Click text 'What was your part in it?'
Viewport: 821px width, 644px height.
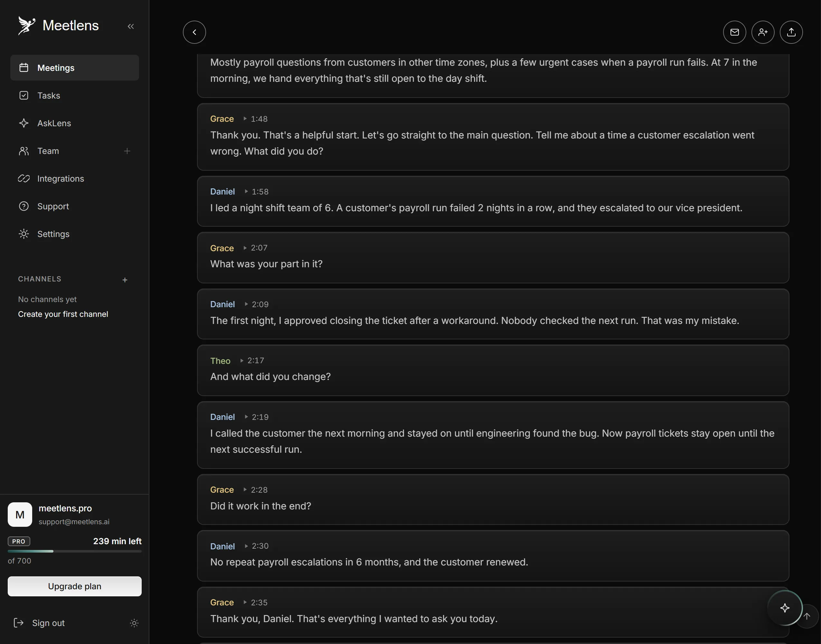267,264
